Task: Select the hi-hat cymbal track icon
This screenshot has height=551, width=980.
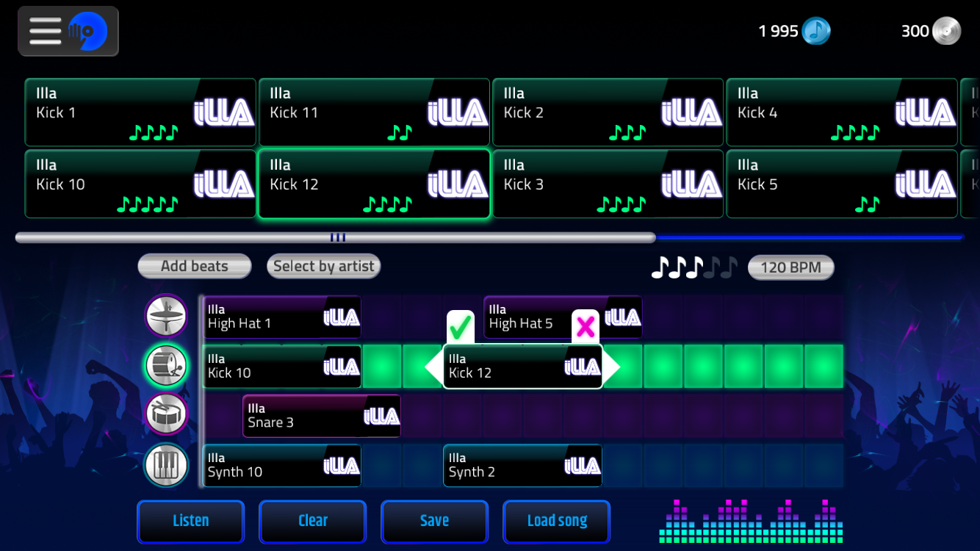Action: pos(167,317)
